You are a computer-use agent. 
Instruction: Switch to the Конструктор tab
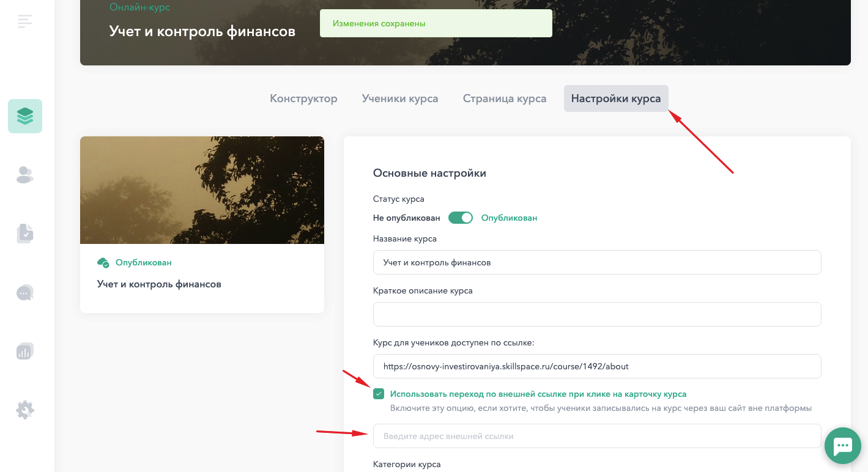click(x=303, y=98)
